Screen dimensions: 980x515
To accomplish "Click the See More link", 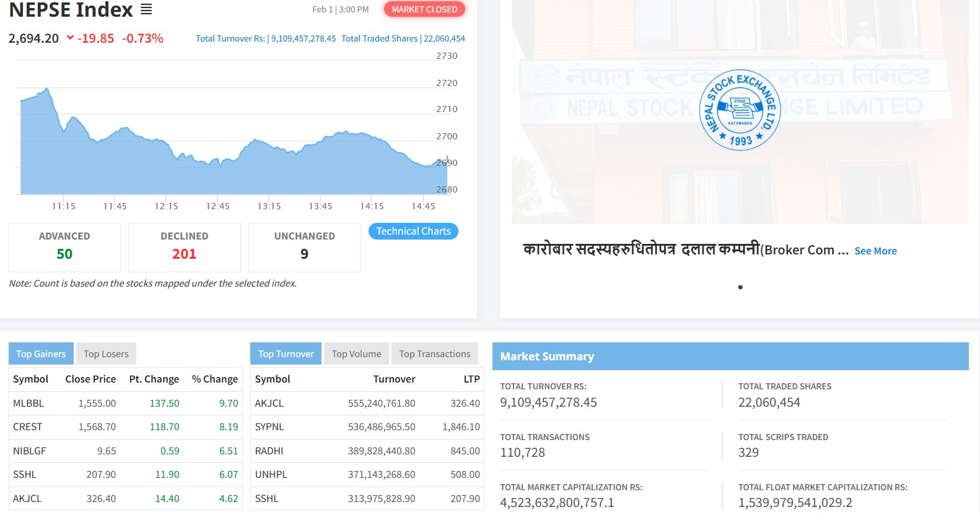I will (x=875, y=251).
